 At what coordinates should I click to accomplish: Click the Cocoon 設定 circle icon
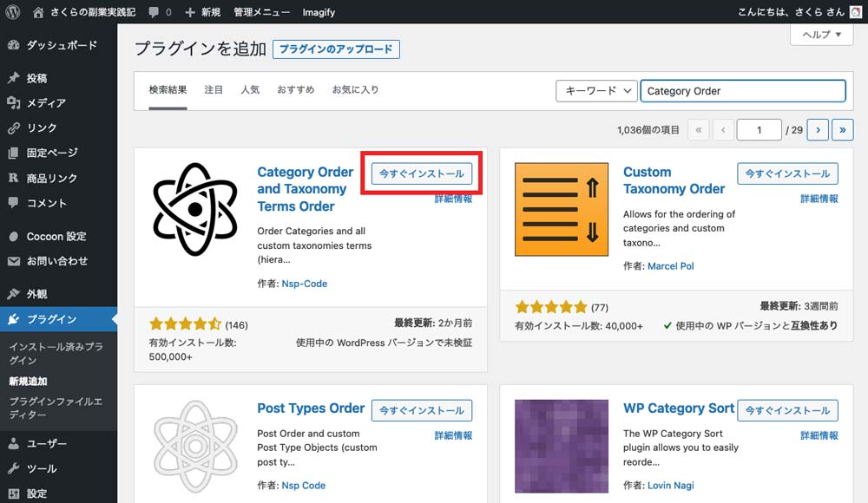coord(14,236)
